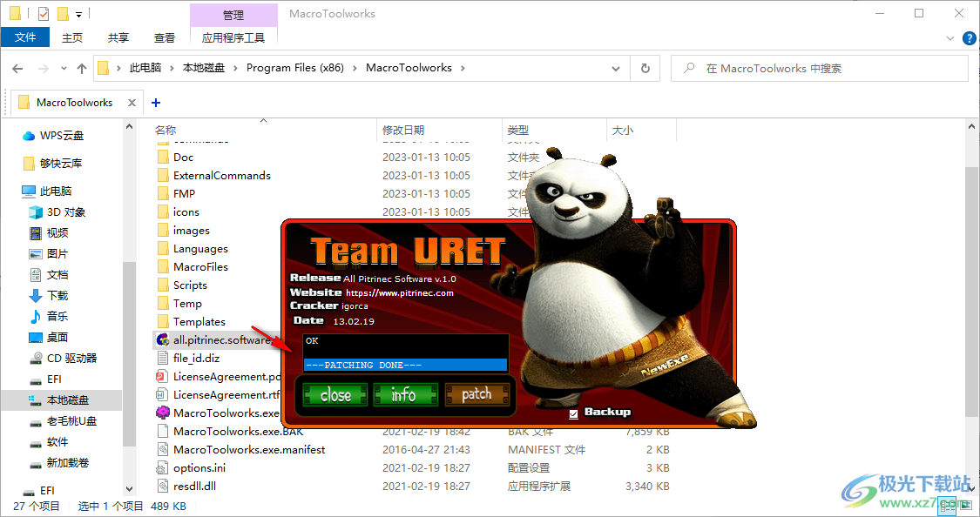The height and width of the screenshot is (517, 980).
Task: Go forward with the forward arrow
Action: (x=44, y=68)
